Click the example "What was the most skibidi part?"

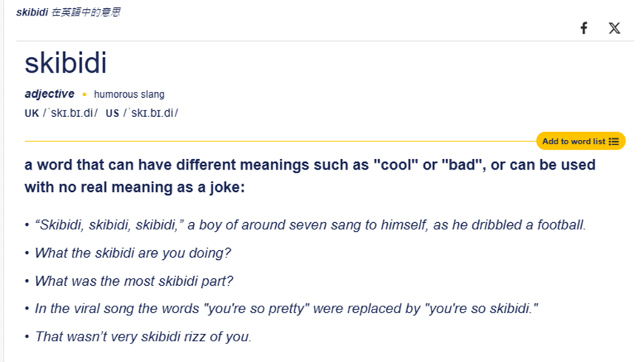click(134, 281)
